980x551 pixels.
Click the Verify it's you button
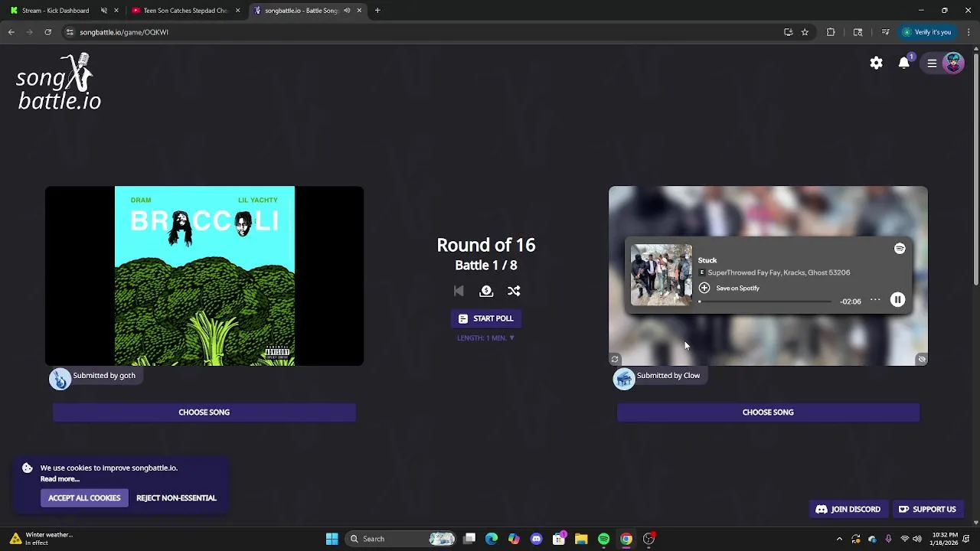pos(926,32)
